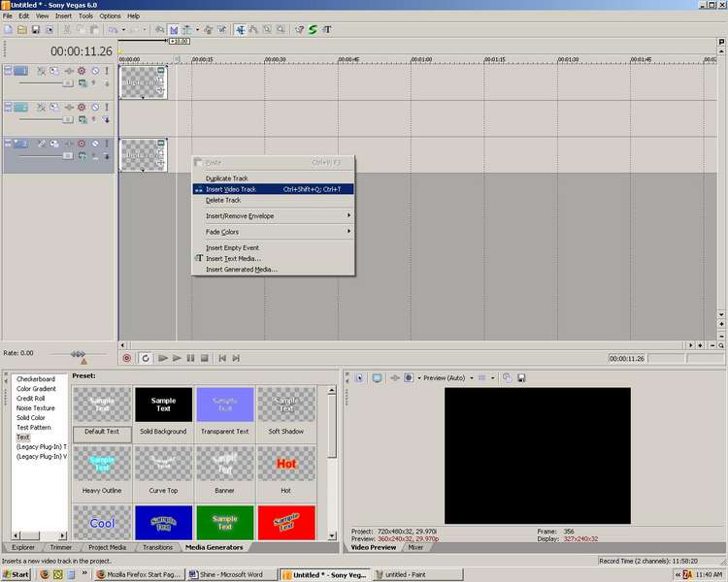
Task: Switch to the Project Media tab
Action: click(x=107, y=548)
